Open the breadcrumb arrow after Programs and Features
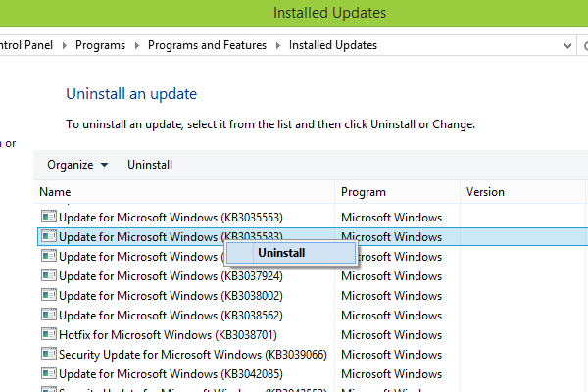This screenshot has width=588, height=392. pos(278,45)
